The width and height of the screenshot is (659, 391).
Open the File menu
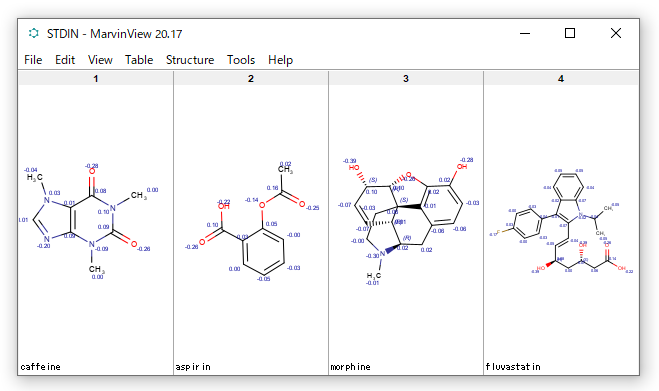33,60
